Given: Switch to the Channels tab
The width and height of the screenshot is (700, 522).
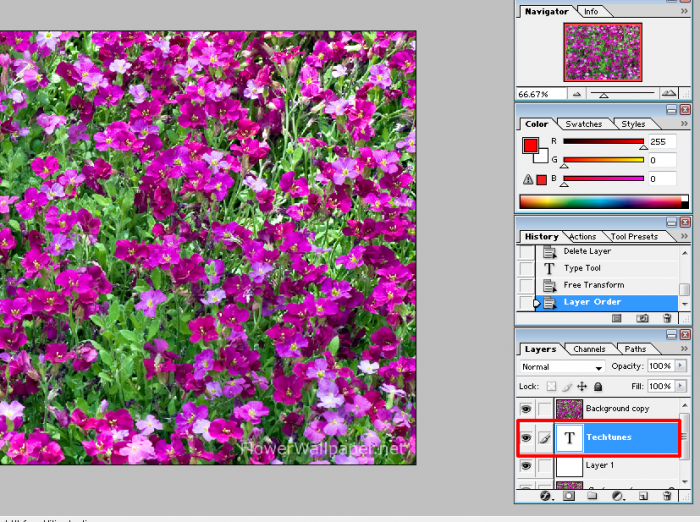Looking at the screenshot, I should click(589, 349).
